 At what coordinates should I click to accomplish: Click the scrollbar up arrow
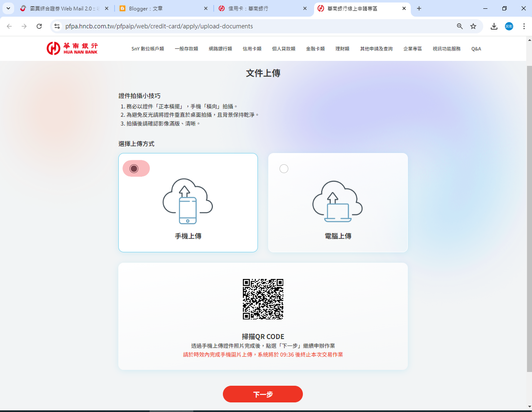pyautogui.click(x=529, y=40)
